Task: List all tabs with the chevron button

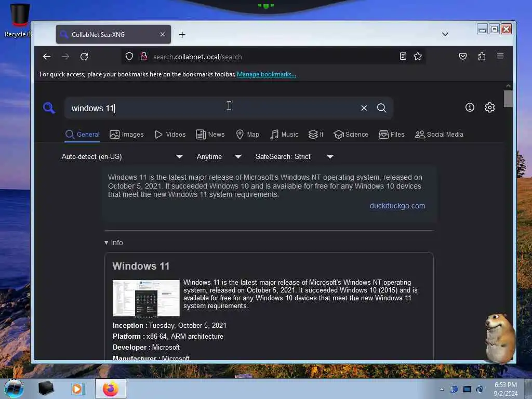Action: (x=445, y=34)
